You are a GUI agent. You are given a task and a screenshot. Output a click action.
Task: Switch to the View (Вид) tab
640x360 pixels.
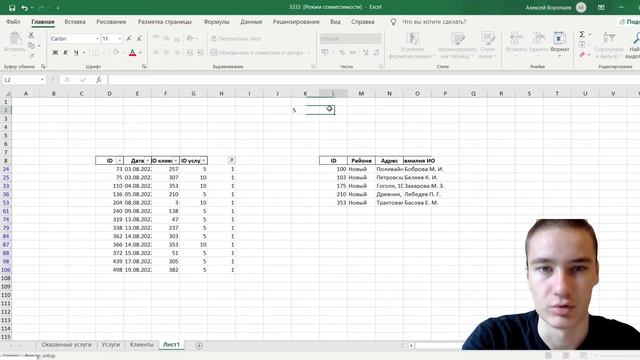[335, 22]
